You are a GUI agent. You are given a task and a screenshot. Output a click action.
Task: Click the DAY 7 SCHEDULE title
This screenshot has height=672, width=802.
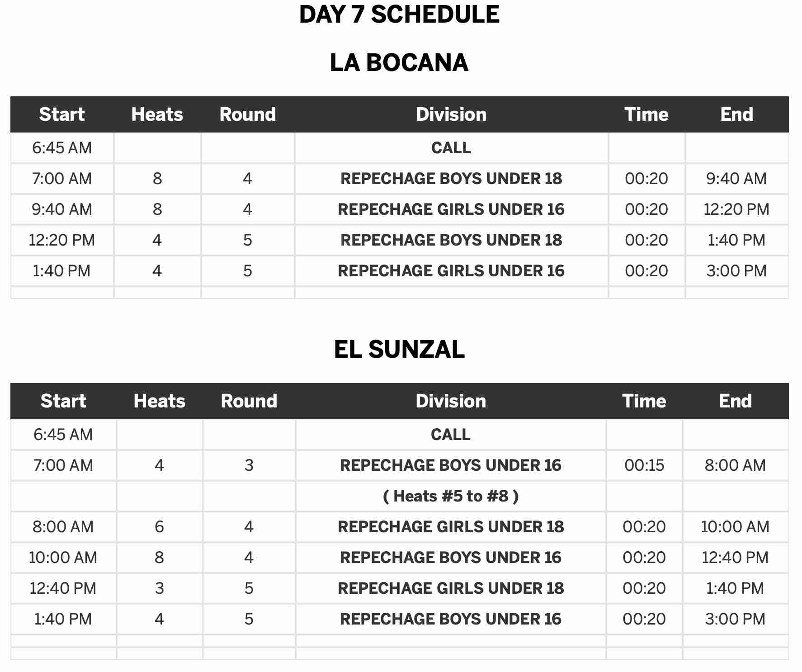click(x=399, y=14)
